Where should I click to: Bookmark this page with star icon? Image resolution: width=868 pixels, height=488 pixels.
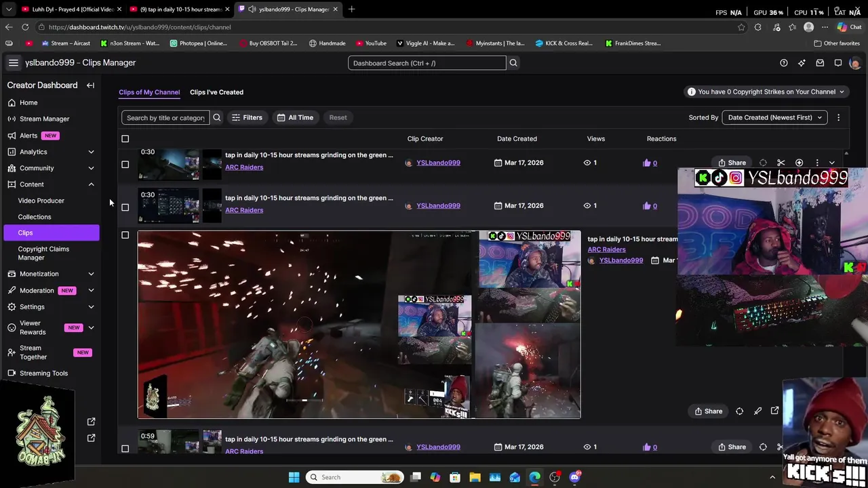(x=741, y=27)
